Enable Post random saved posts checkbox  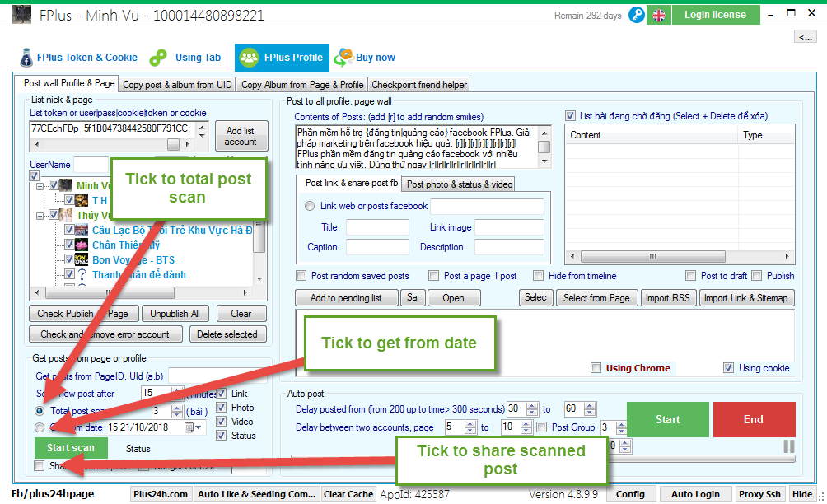coord(301,275)
